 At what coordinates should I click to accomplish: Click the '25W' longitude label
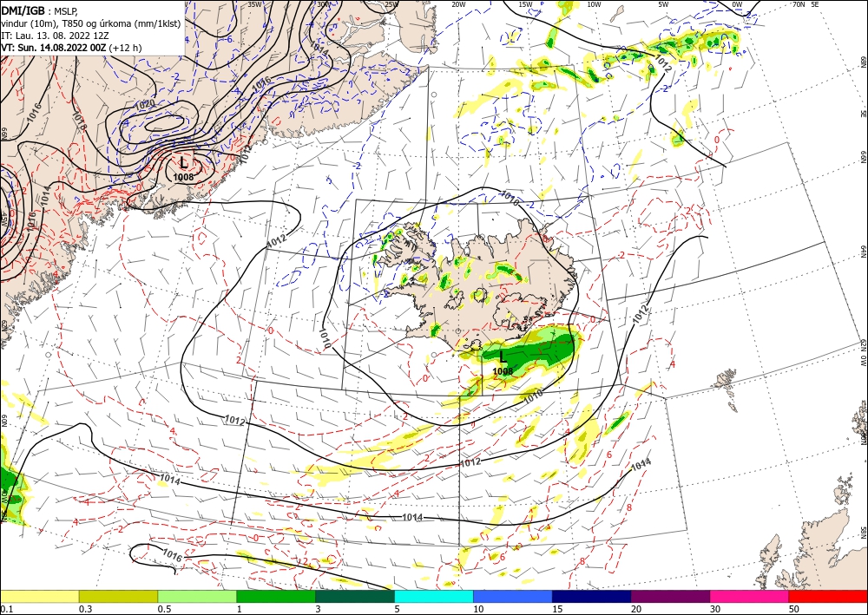point(391,4)
